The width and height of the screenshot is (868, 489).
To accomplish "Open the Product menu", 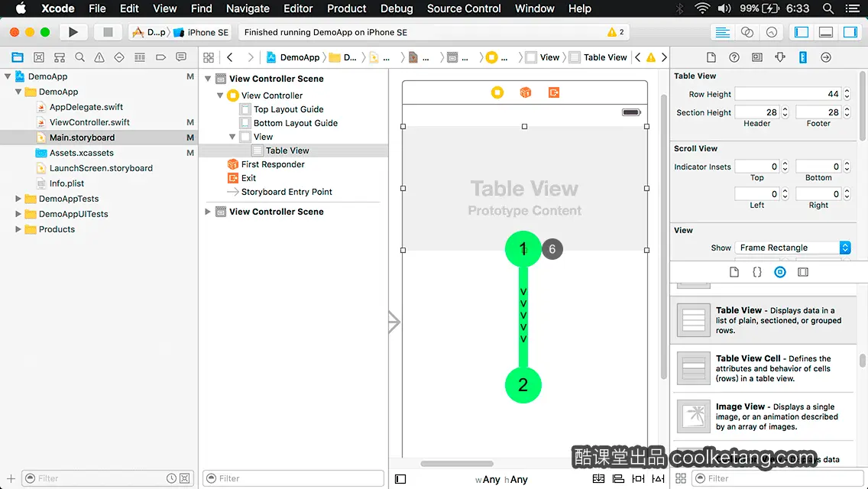I will [x=347, y=8].
